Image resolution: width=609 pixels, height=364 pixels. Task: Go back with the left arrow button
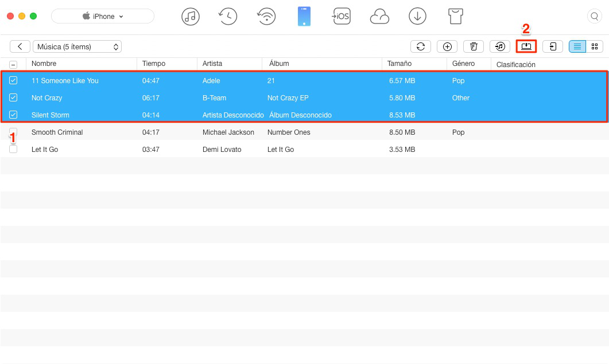[20, 46]
